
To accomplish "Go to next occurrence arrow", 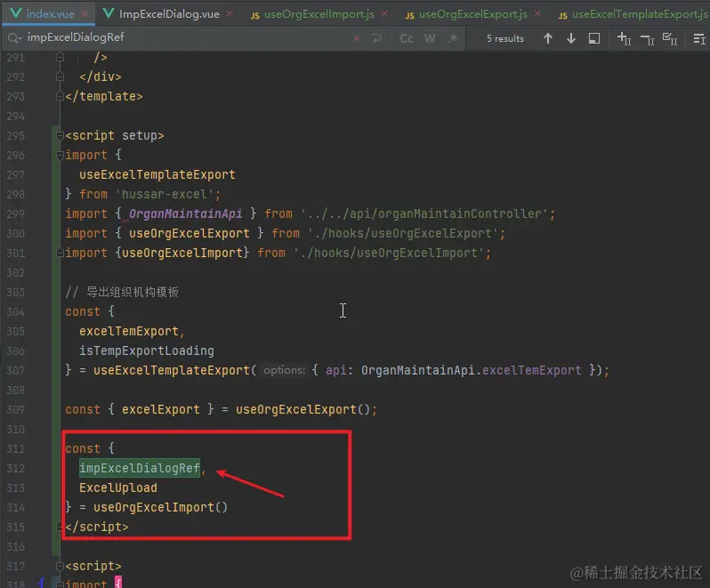I will point(571,38).
